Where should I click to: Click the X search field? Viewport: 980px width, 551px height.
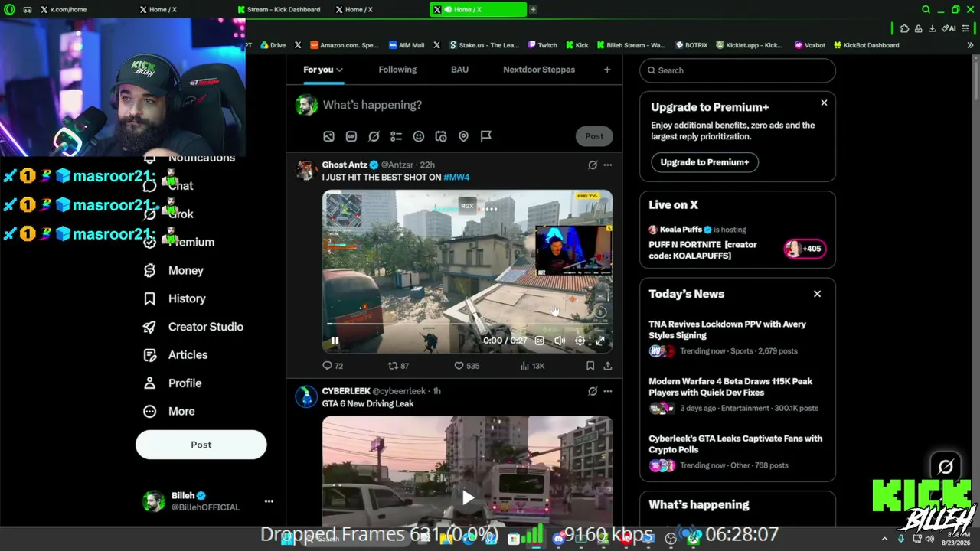pyautogui.click(x=737, y=70)
